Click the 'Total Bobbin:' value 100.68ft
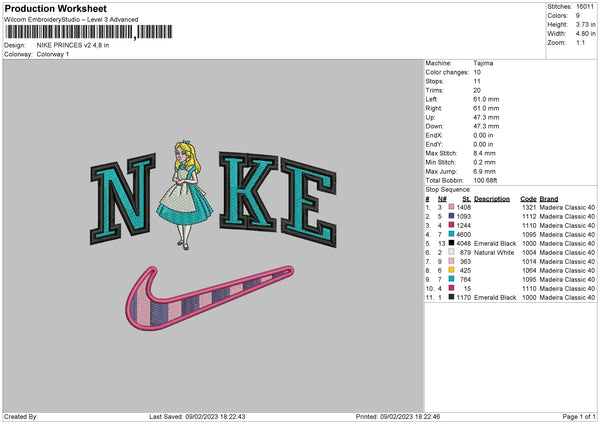 485,180
